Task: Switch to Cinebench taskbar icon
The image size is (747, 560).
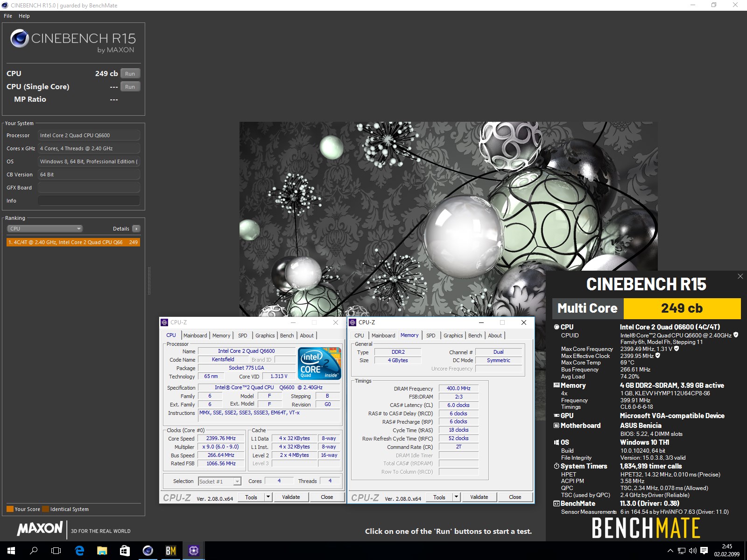Action: coord(148,551)
